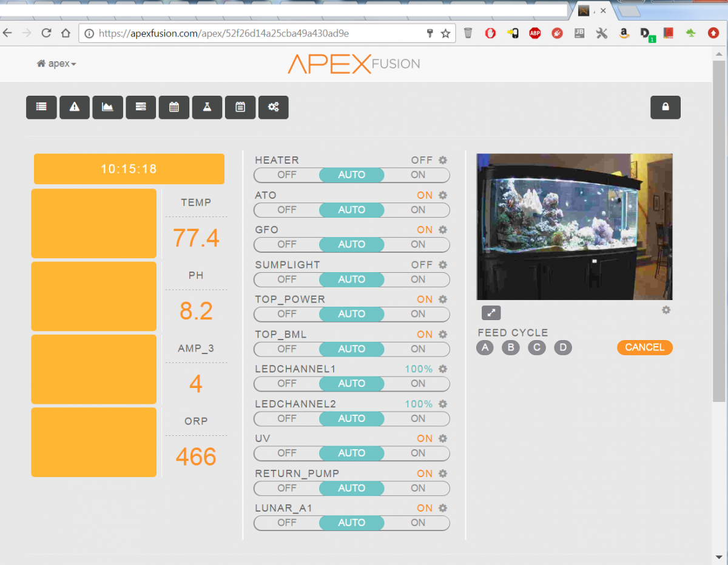
Task: Open webcam tile gear settings
Action: tap(666, 310)
